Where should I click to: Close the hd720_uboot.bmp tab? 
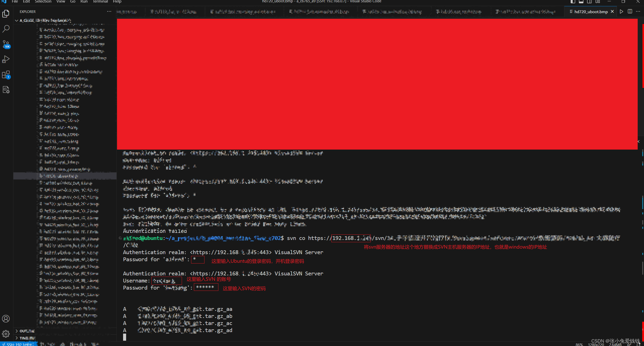click(612, 11)
